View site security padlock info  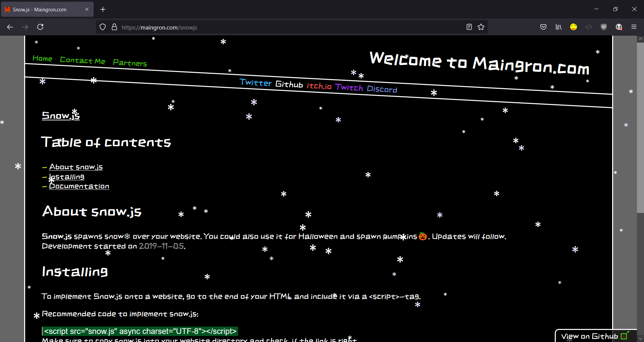pos(114,27)
